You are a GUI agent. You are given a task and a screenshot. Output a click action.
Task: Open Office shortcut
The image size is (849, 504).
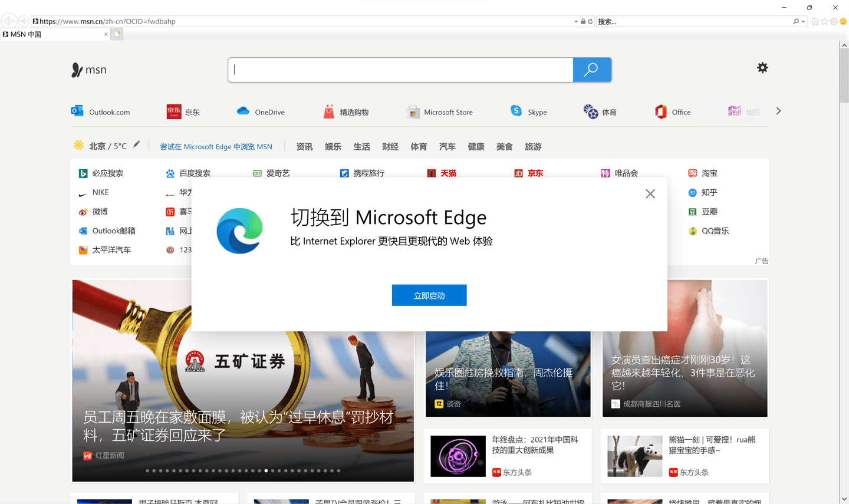[673, 111]
